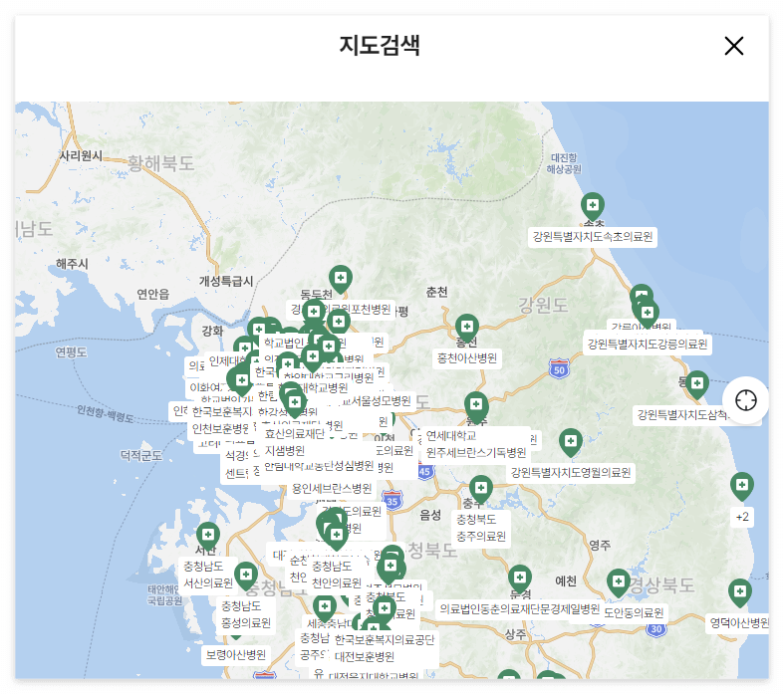Click the 강원특별자치도강릉의료원 label

click(648, 345)
